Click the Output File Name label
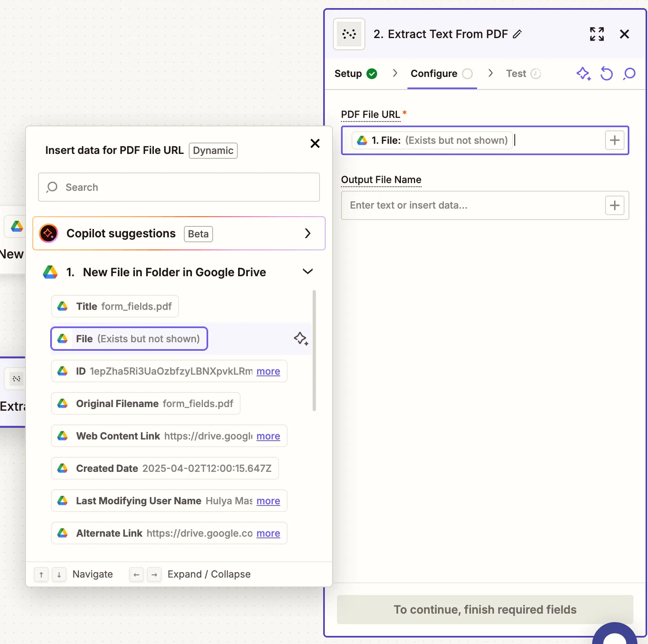648x644 pixels. [x=381, y=179]
